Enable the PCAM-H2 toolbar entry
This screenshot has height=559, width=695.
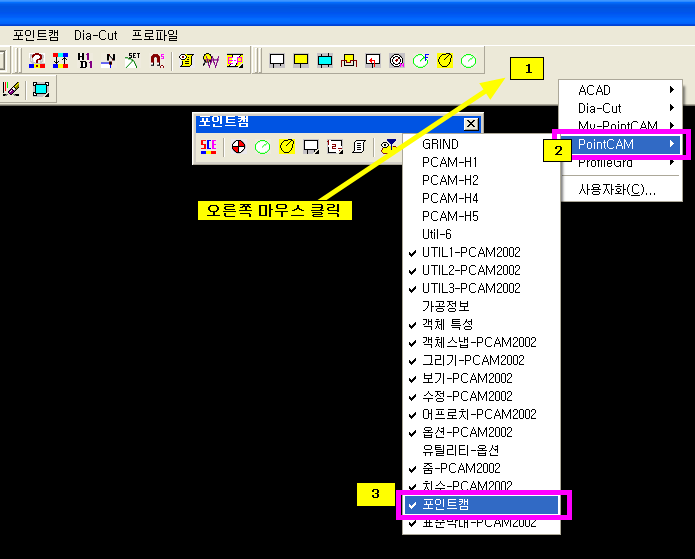coord(481,180)
